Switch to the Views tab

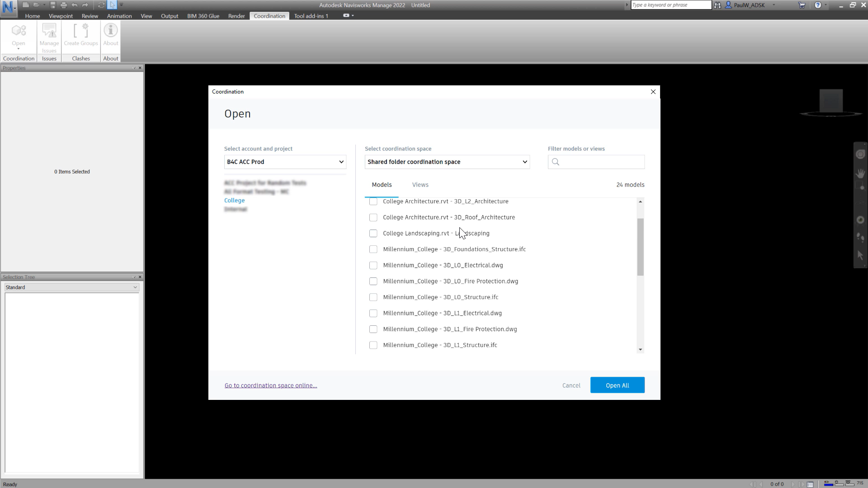pyautogui.click(x=420, y=185)
